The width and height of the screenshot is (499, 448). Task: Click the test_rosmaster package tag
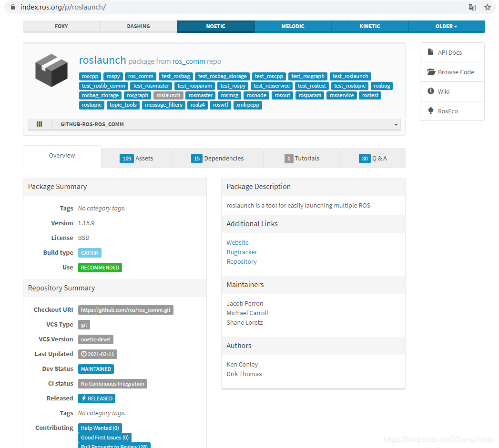151,86
